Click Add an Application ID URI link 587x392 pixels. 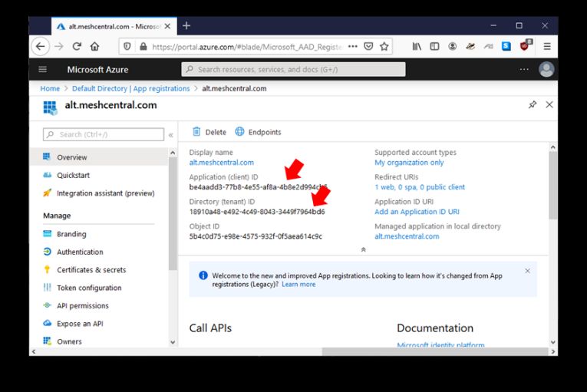coord(417,212)
